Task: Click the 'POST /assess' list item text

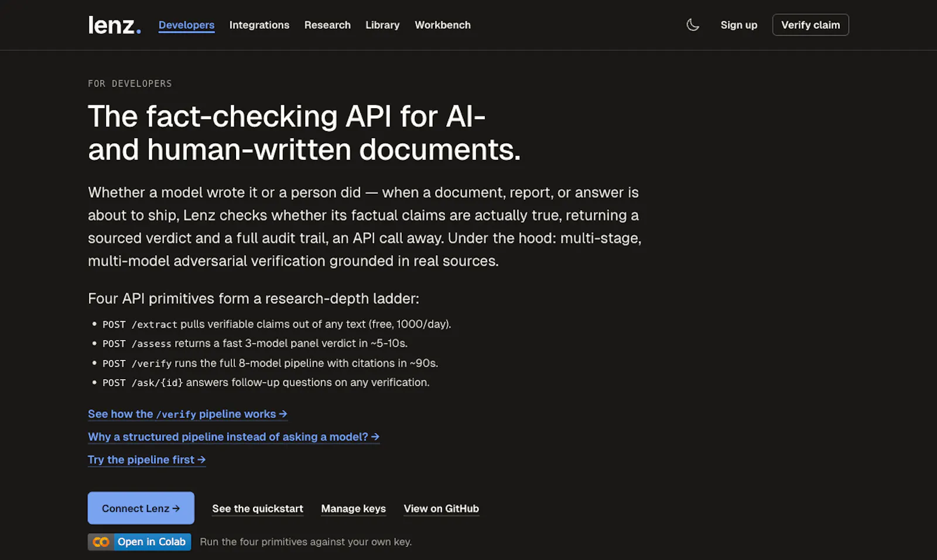Action: tap(255, 343)
